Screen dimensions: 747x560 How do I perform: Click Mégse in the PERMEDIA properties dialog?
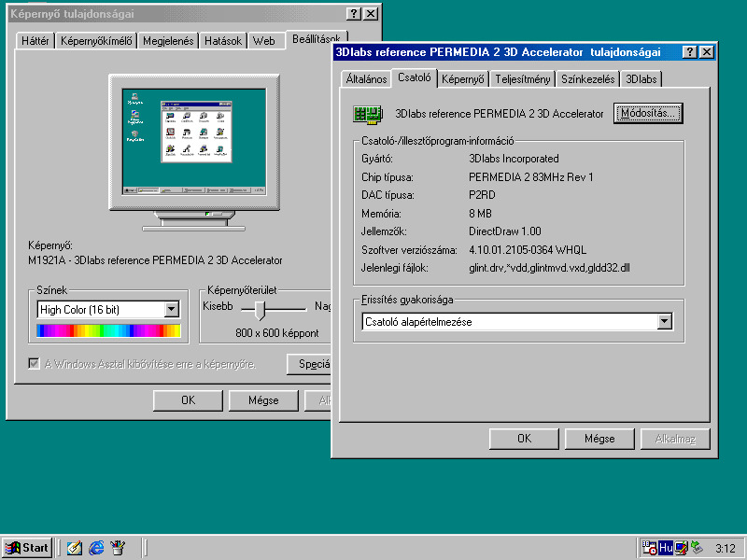[x=599, y=439]
